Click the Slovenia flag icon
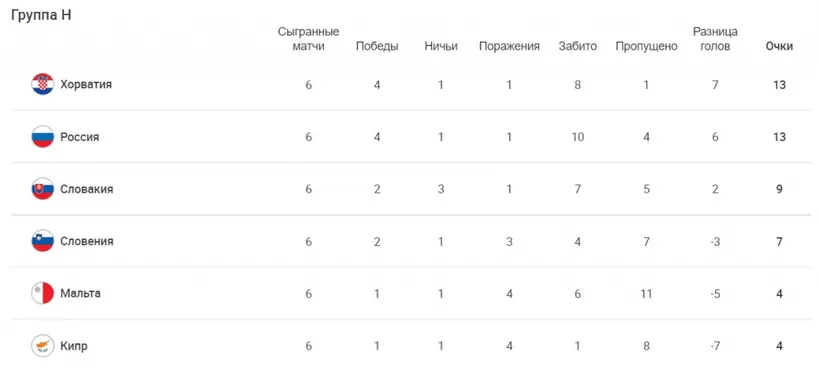The image size is (819, 381). (42, 241)
